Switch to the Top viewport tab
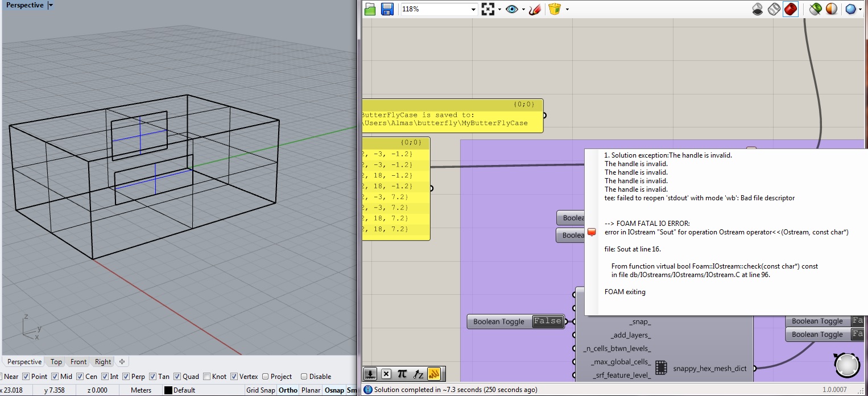868x396 pixels. (x=56, y=362)
